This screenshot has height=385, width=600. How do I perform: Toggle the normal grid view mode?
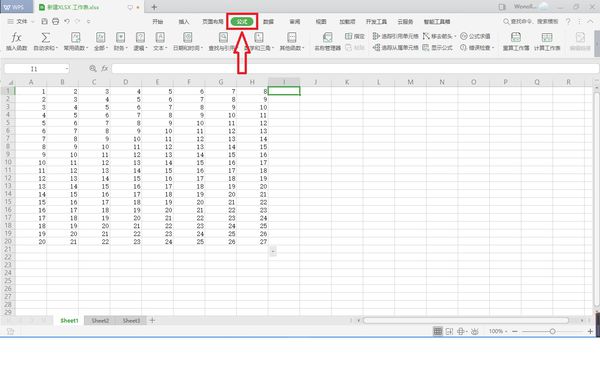point(438,331)
